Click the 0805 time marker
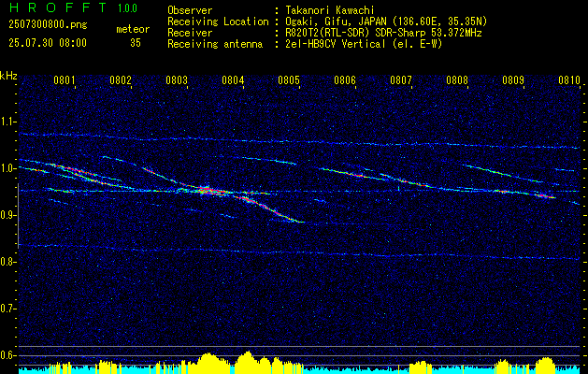588x374 pixels. point(288,79)
